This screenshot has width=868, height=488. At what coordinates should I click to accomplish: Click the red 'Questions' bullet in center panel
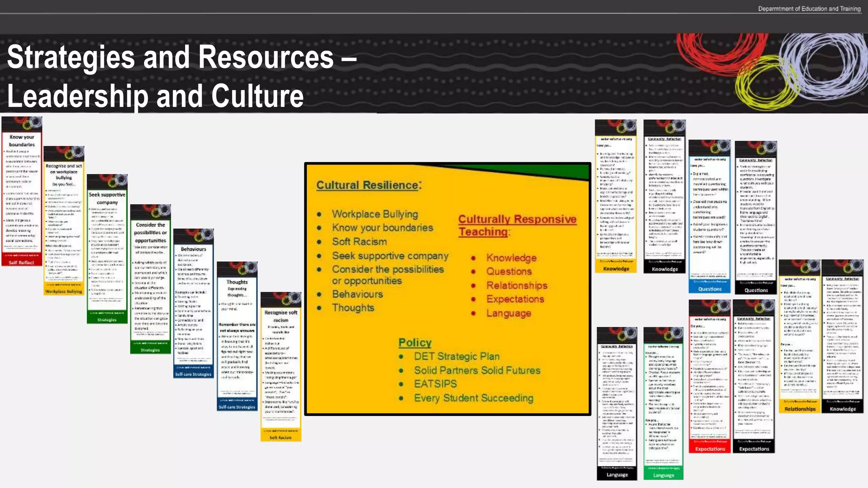(x=509, y=272)
